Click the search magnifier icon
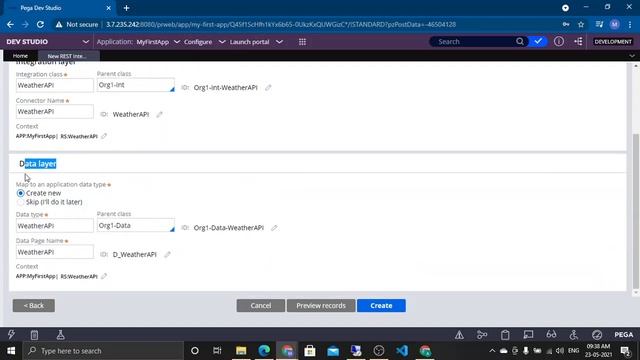Image resolution: width=640 pixels, height=360 pixels. (520, 41)
